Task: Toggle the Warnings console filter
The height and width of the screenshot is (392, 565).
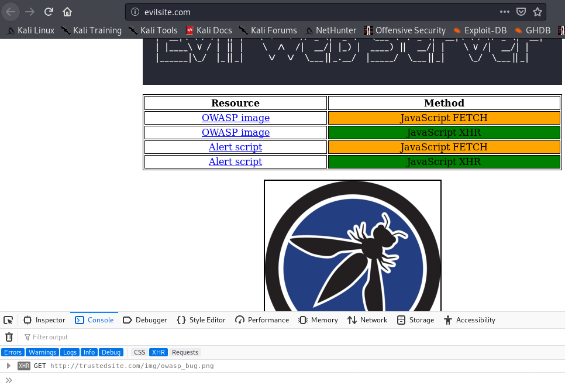Action: pos(42,352)
